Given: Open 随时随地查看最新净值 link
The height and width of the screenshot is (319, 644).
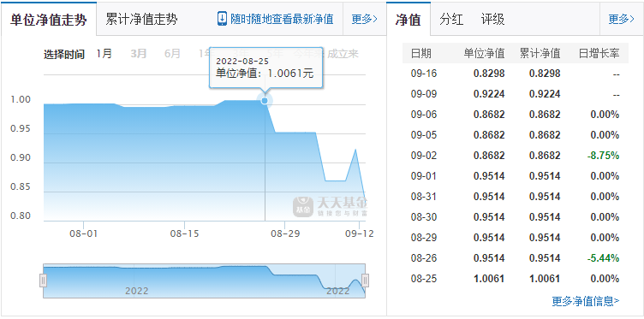Looking at the screenshot, I should (x=282, y=19).
